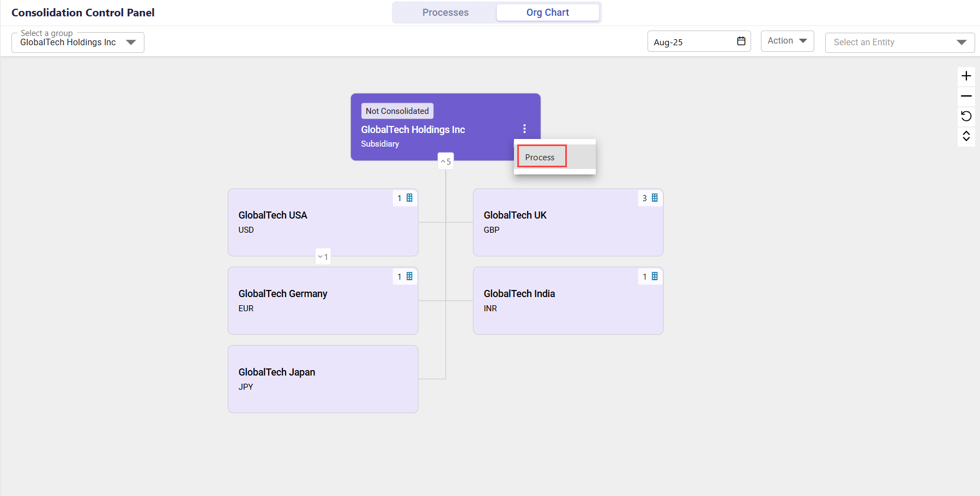Click building icon on GlobalTech Germany card
The height and width of the screenshot is (496, 980).
click(x=409, y=276)
